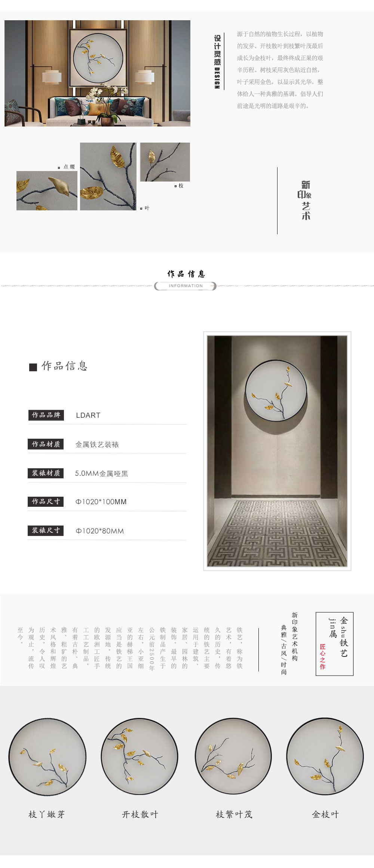Click the 新印象艺术 vertical logo
374x868 pixels.
click(305, 200)
